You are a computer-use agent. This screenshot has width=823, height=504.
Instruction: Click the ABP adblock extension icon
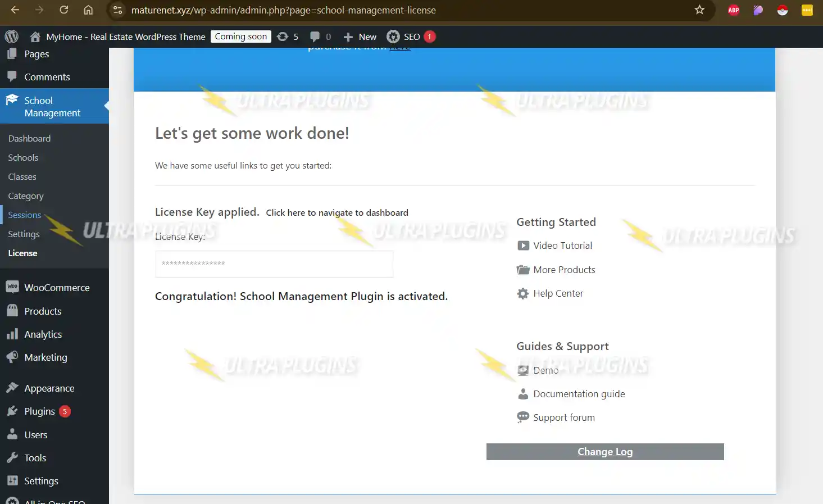coord(733,10)
